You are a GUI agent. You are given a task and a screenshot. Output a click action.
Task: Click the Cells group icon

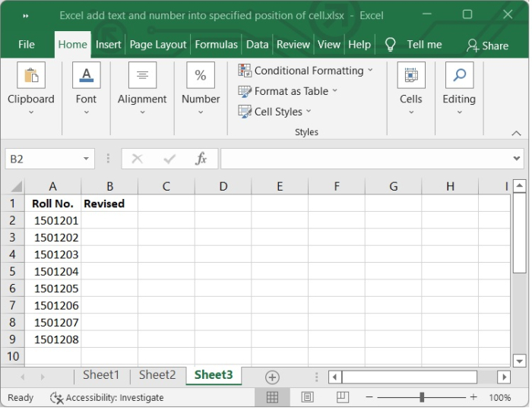click(411, 76)
